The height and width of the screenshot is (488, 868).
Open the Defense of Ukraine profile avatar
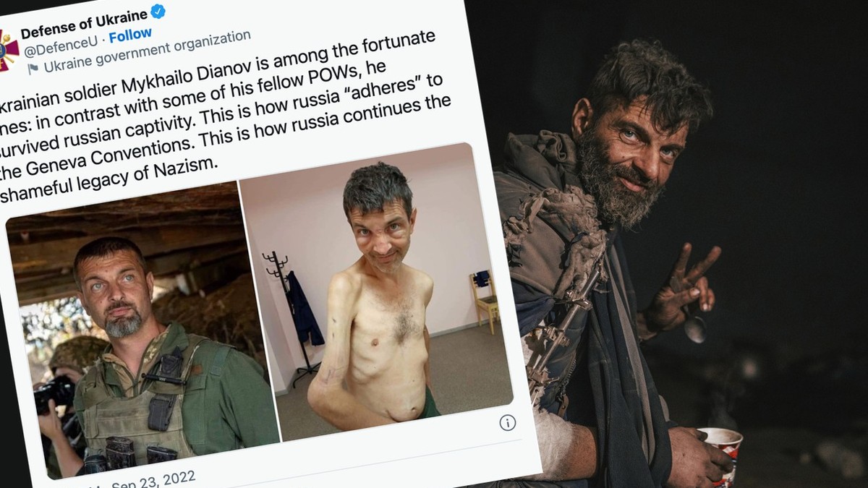tap(7, 51)
